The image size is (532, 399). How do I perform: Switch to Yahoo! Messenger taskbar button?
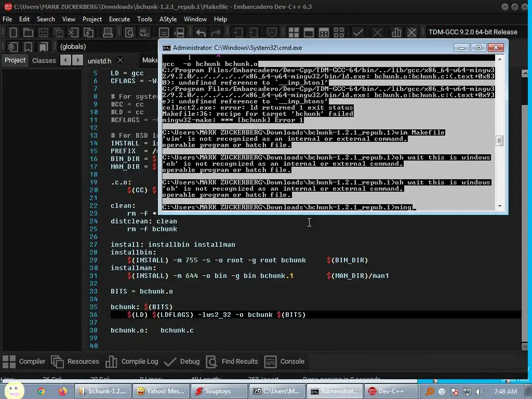pyautogui.click(x=161, y=391)
